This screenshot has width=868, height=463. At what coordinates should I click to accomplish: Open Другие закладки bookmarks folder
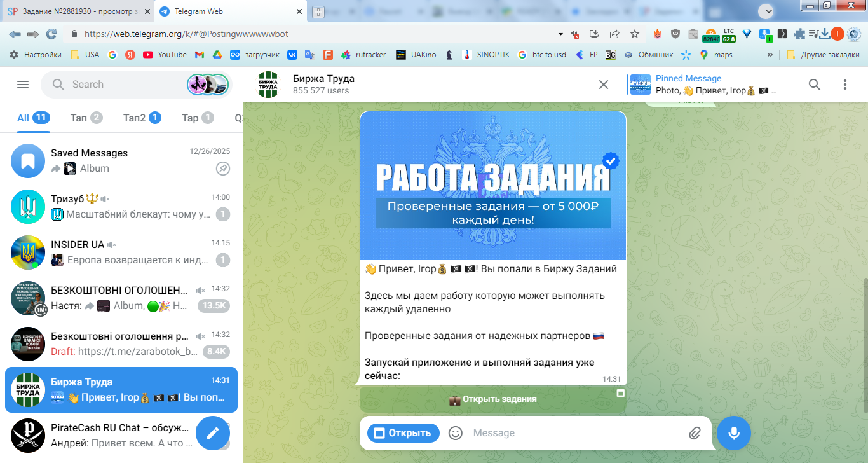pyautogui.click(x=823, y=55)
